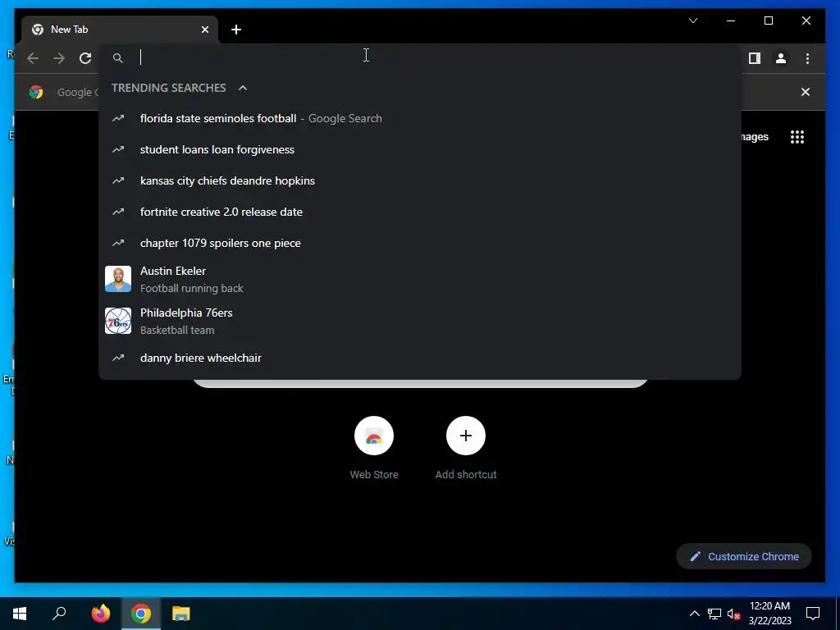
Task: Click the trending arrow beside student loans
Action: 118,149
